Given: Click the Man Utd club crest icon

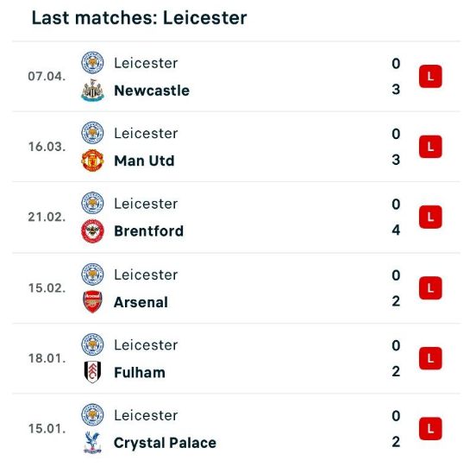Looking at the screenshot, I should (x=92, y=161).
